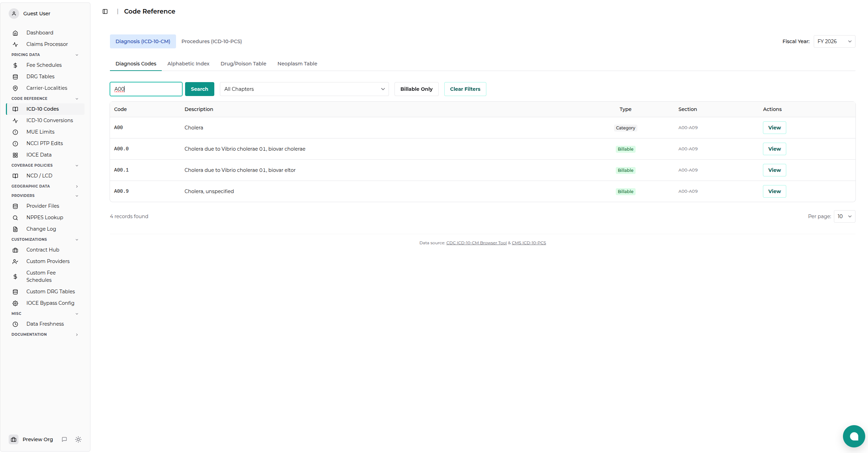This screenshot has height=453, width=868.
Task: Open the chat bubble widget
Action: [x=854, y=436]
